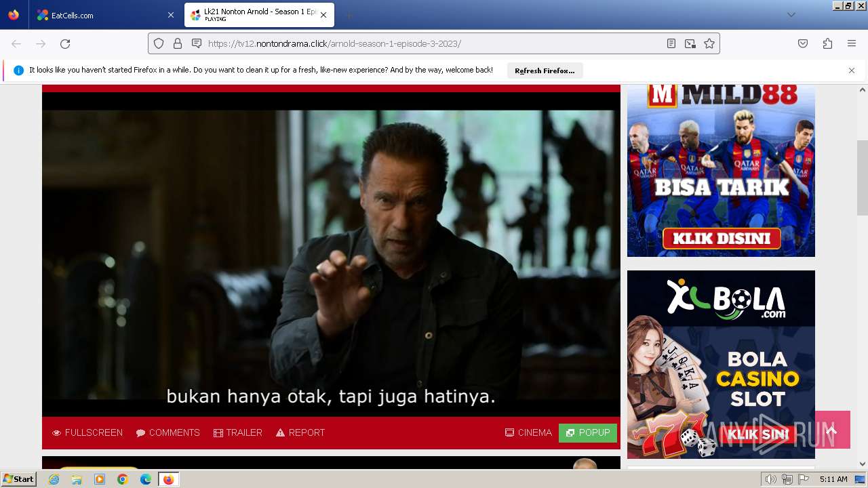Image resolution: width=868 pixels, height=488 pixels.
Task: Go forward one page
Action: pos(41,43)
